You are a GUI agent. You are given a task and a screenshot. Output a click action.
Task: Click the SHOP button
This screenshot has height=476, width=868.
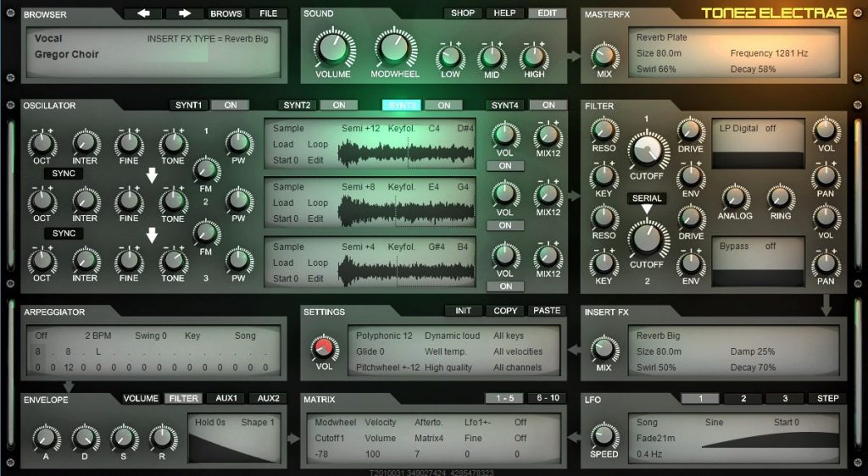[x=463, y=13]
